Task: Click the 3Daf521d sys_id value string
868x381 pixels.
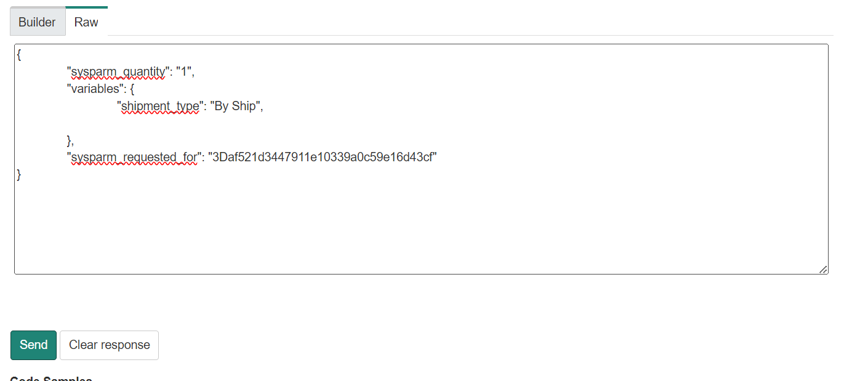Action: coord(323,158)
